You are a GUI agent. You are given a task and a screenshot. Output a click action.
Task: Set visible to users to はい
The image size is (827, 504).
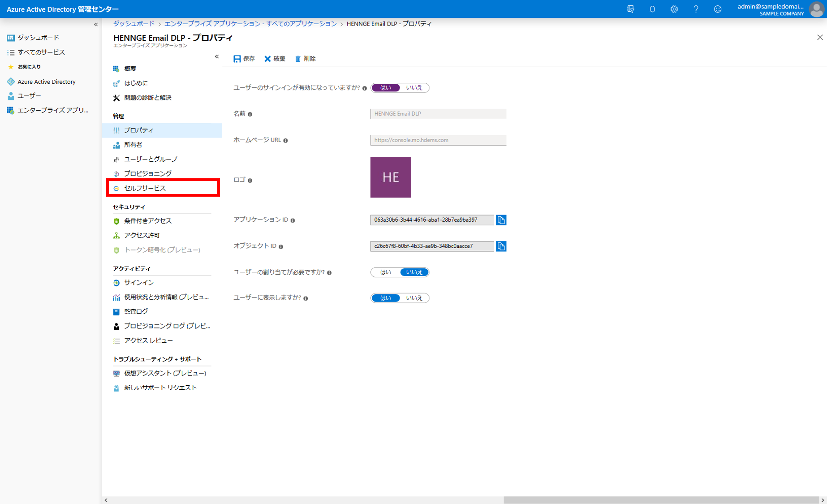(x=386, y=298)
